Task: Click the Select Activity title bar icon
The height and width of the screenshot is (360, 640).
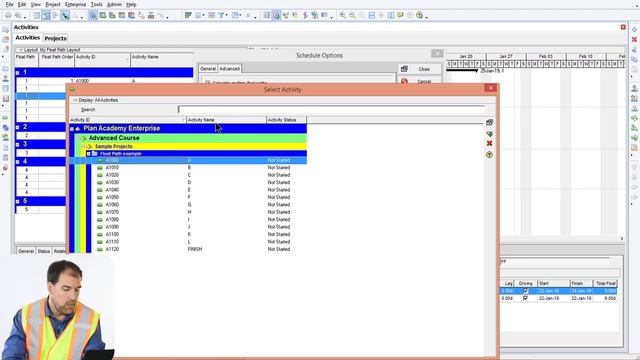Action: click(x=72, y=89)
